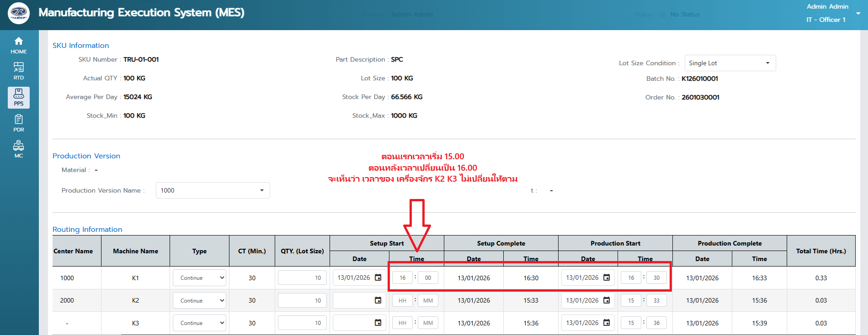
Task: Click the HOME icon in sidebar
Action: tap(19, 45)
